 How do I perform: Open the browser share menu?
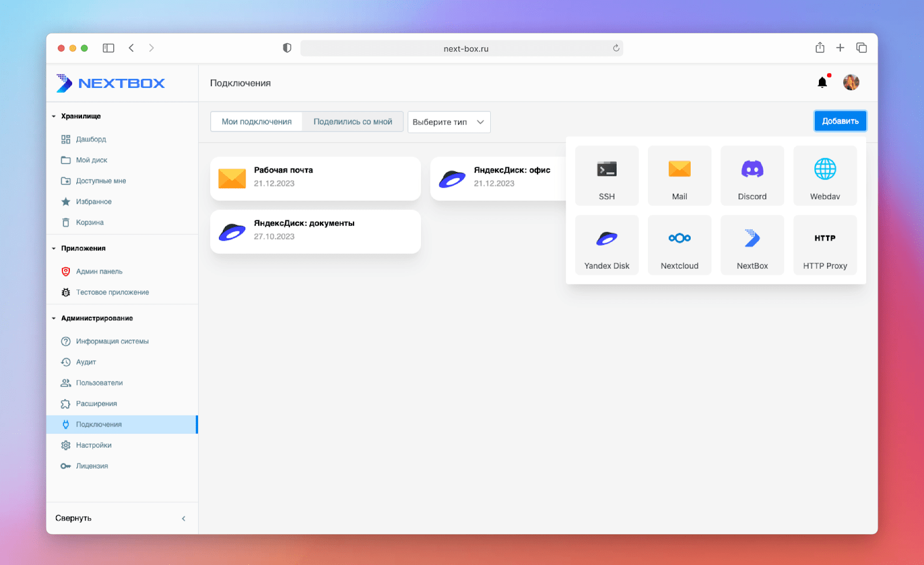click(x=820, y=48)
